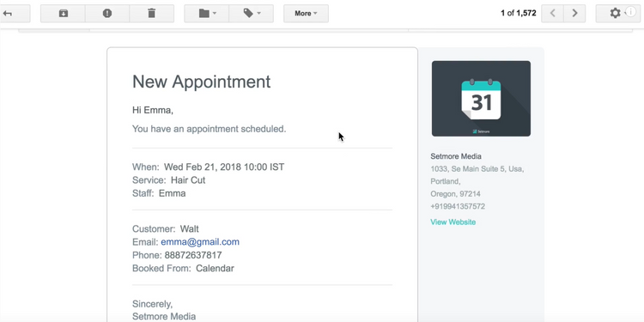The image size is (644, 322).
Task: Click the 'Sincerely,' closing text
Action: click(x=152, y=304)
